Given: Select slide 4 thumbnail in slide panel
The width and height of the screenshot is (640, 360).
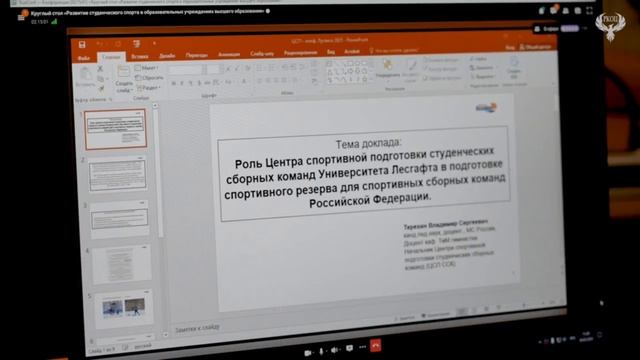Looking at the screenshot, I should pyautogui.click(x=121, y=264).
